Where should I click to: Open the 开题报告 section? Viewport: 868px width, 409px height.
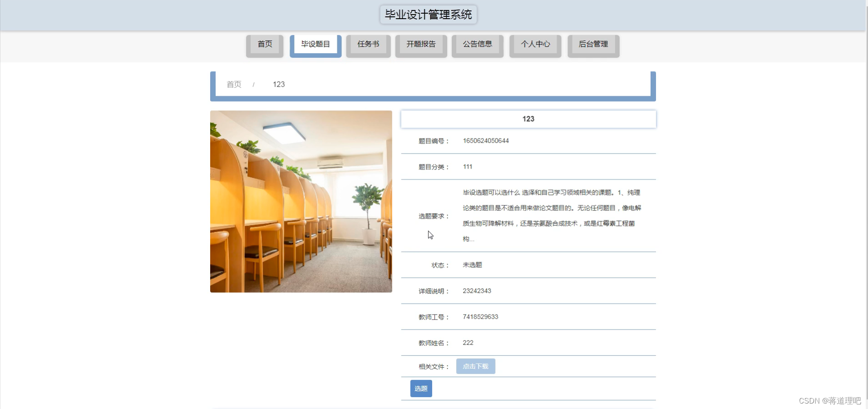tap(420, 44)
